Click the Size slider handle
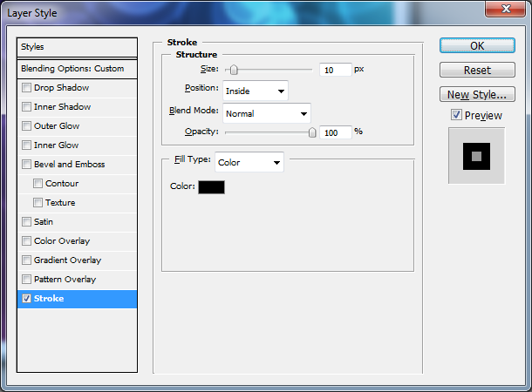532x392 pixels. (234, 70)
